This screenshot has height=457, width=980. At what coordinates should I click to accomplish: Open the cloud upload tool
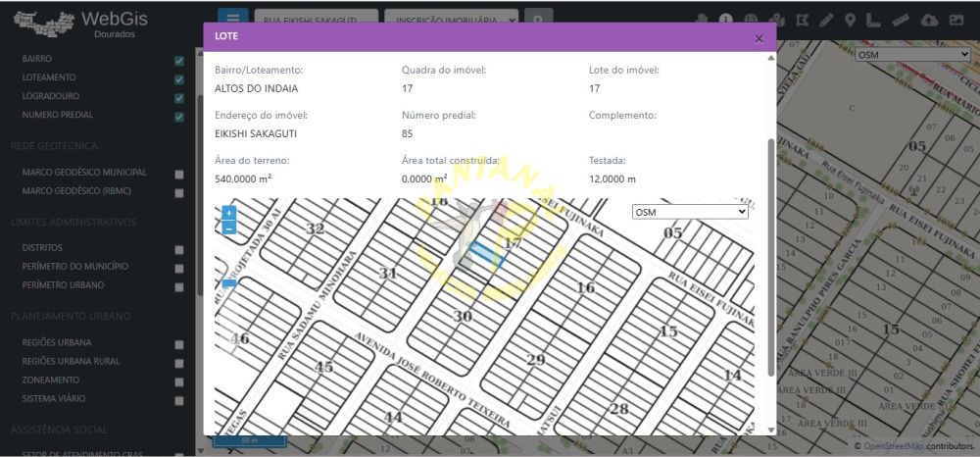pyautogui.click(x=929, y=20)
